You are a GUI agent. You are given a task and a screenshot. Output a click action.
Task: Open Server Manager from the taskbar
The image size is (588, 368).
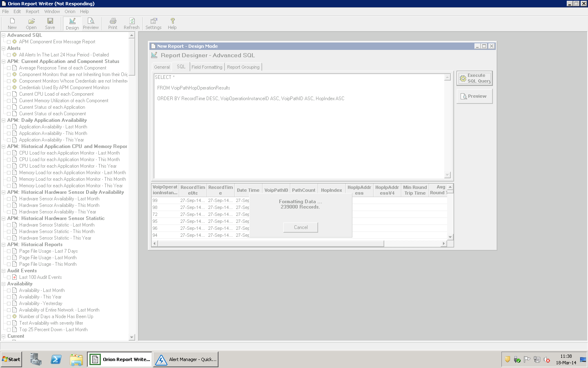[x=36, y=359]
